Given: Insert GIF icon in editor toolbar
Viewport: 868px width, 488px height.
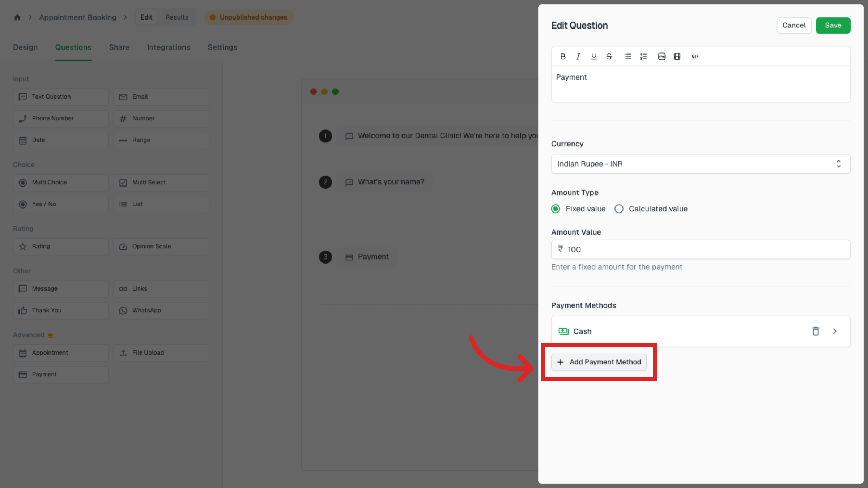Looking at the screenshot, I should click(x=695, y=56).
